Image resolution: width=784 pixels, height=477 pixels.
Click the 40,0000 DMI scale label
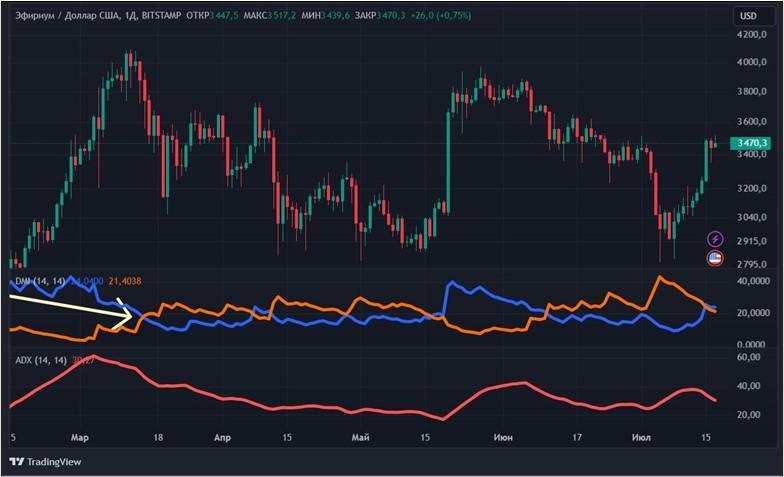click(x=753, y=281)
